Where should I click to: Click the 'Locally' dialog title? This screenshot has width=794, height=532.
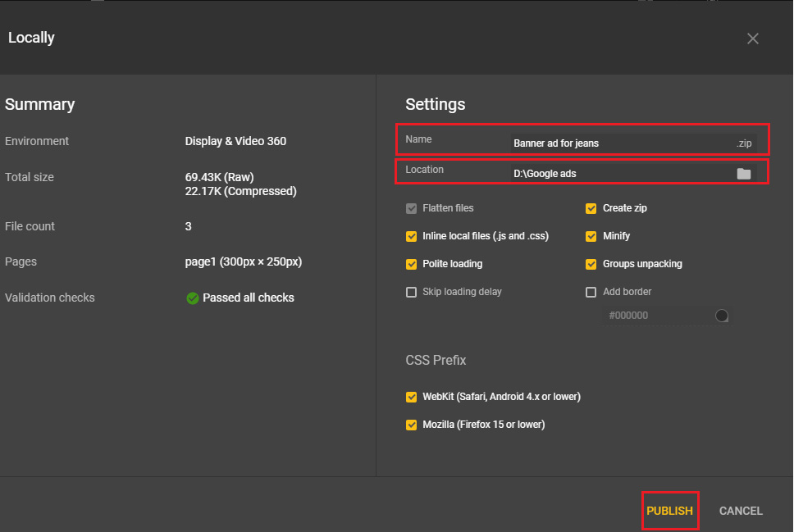(31, 38)
